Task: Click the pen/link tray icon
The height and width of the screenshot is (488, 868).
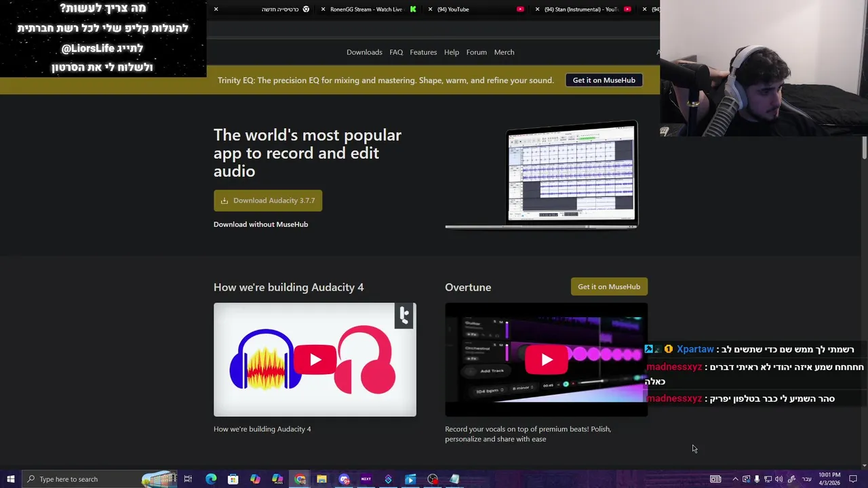Action: click(791, 479)
